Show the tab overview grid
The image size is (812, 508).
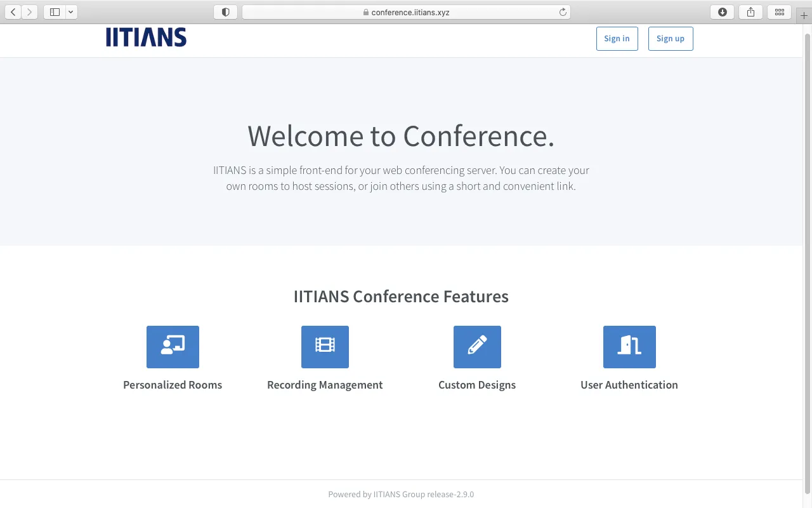[x=780, y=12]
